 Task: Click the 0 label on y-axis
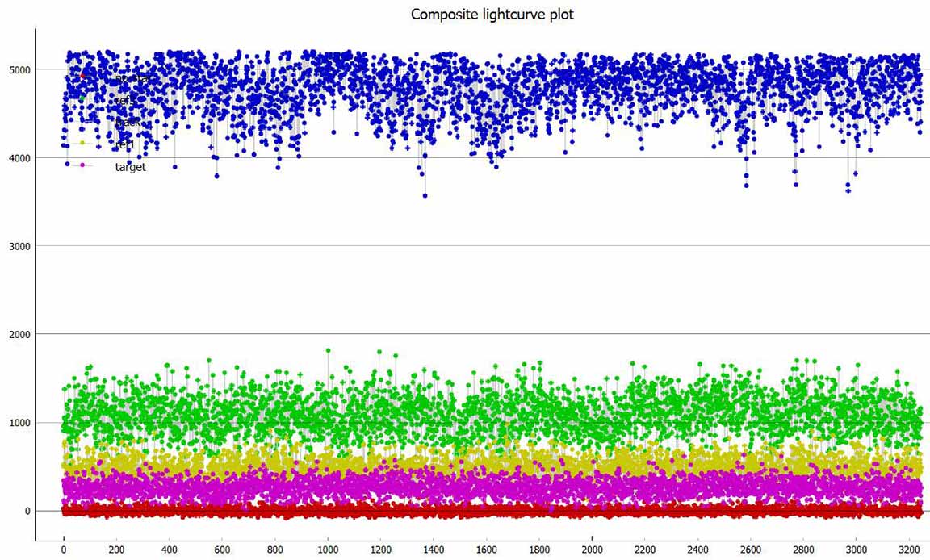(x=27, y=511)
